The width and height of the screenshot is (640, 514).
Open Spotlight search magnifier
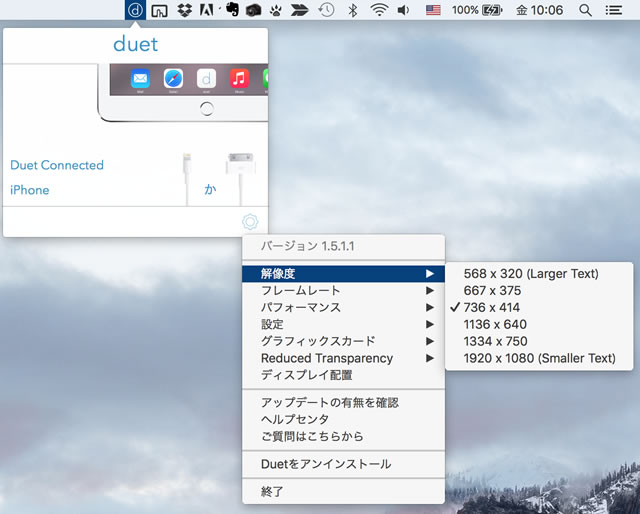[x=585, y=10]
